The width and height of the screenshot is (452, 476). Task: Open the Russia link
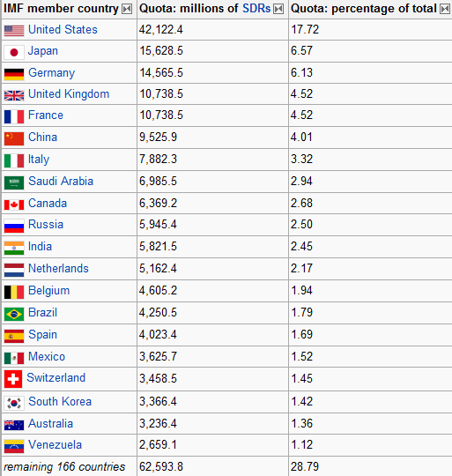[x=46, y=225]
